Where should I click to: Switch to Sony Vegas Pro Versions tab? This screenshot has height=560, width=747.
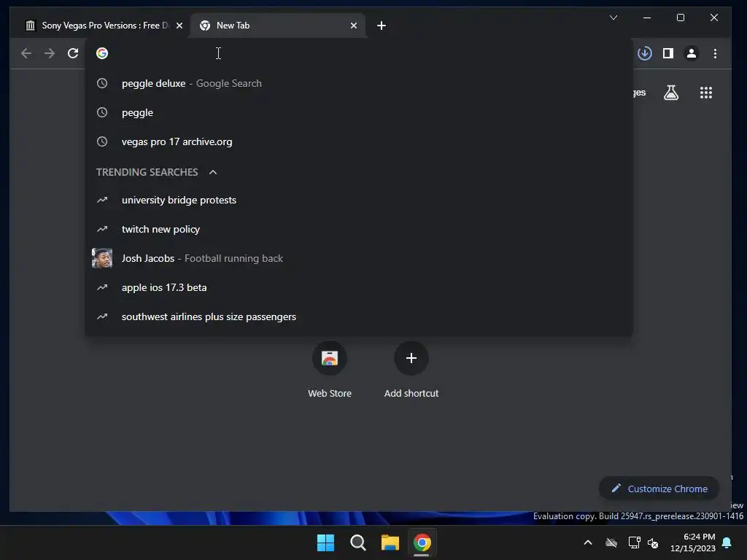[x=100, y=26]
